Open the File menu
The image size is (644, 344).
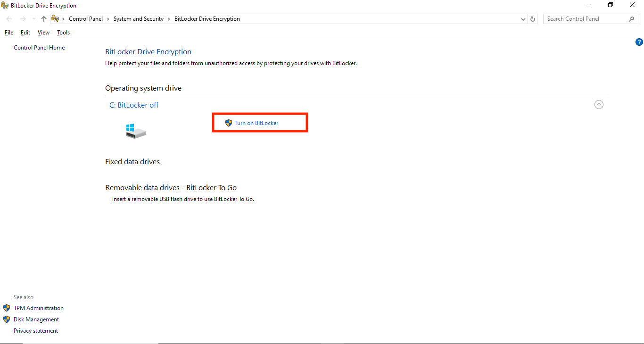(x=9, y=33)
